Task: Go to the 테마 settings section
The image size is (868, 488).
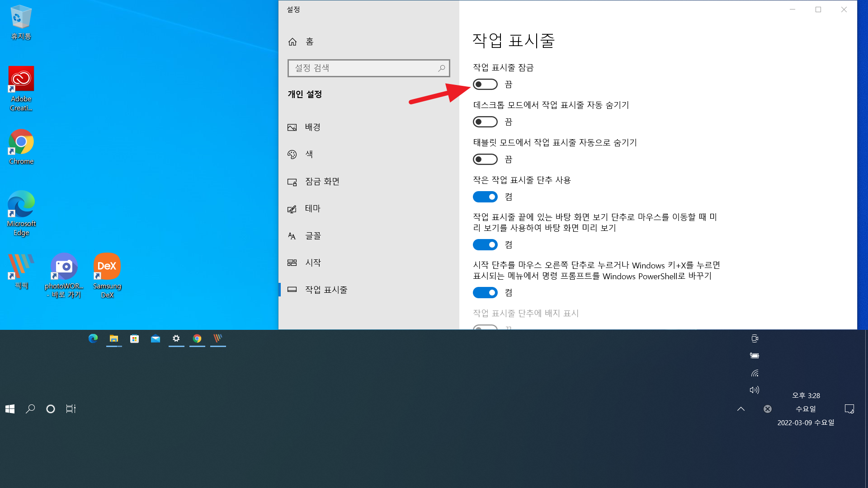Action: pos(312,209)
